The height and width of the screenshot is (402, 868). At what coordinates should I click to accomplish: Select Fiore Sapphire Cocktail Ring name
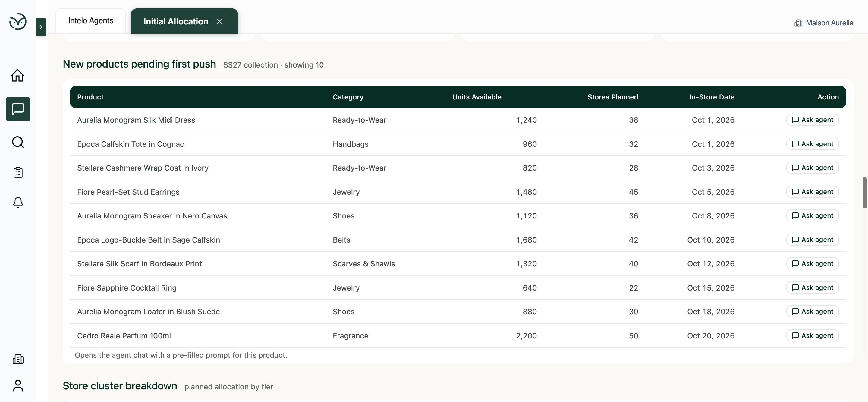(127, 288)
